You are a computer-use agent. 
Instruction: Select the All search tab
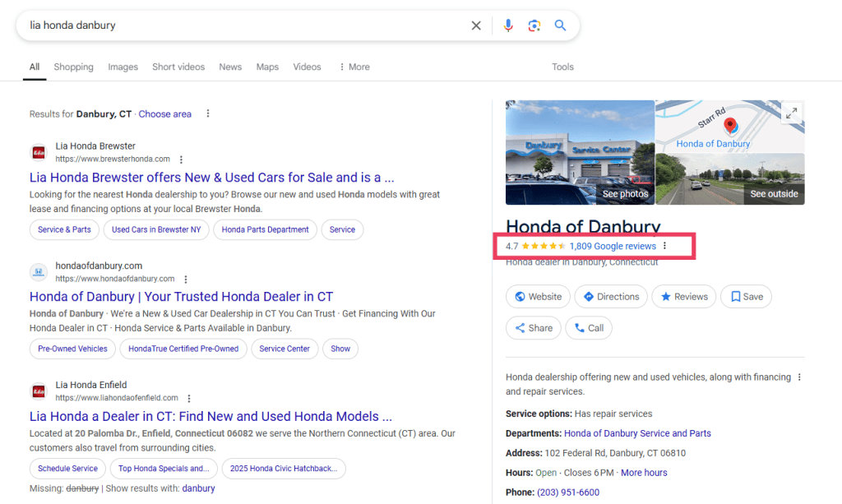coord(35,67)
